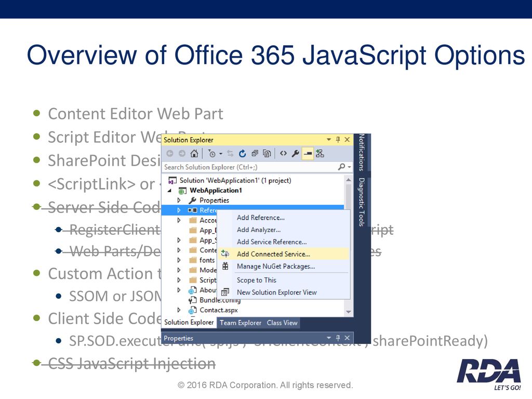
Task: Open the Pending Changes Filter clock icon
Action: 211,154
